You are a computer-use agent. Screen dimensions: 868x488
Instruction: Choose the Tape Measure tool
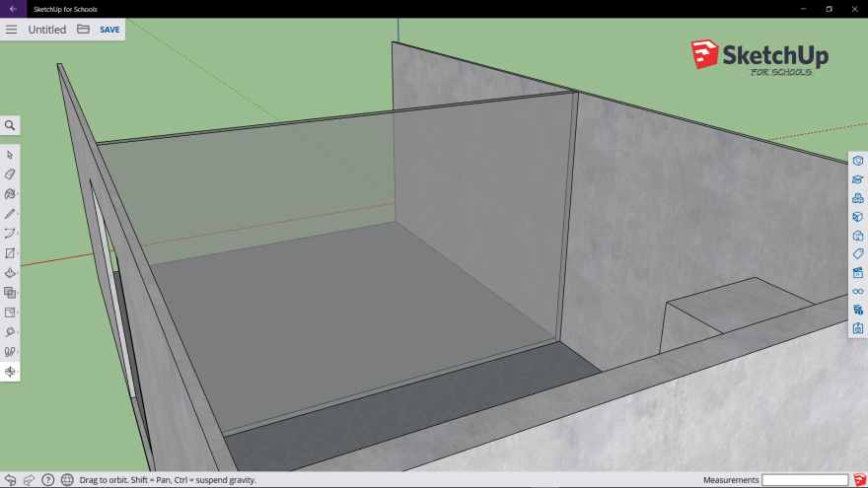point(10,332)
